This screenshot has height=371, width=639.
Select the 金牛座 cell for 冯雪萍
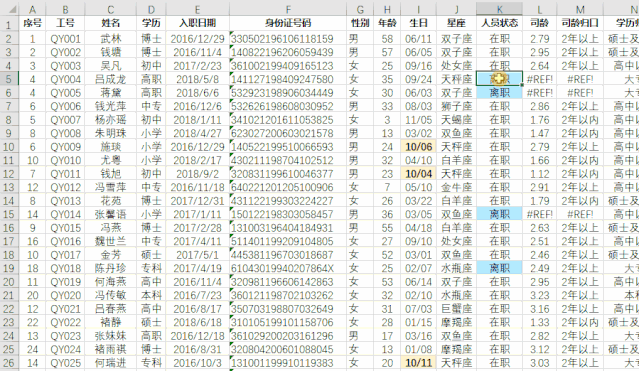pyautogui.click(x=456, y=187)
